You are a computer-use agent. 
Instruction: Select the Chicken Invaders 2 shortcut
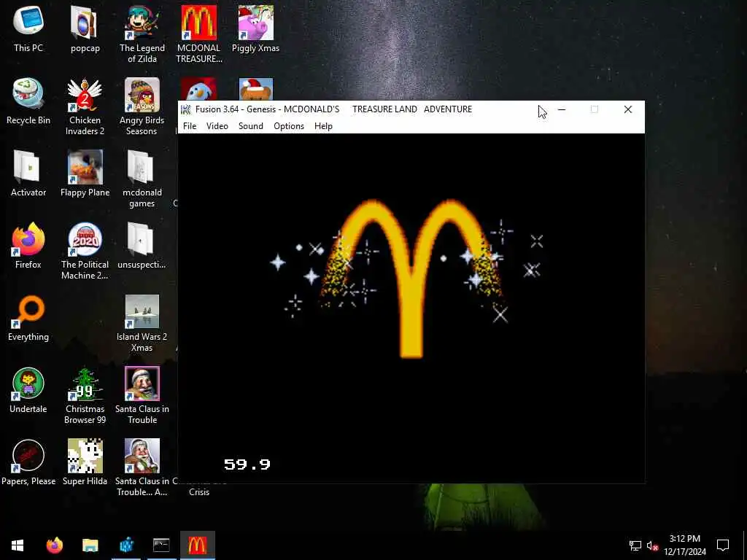coord(85,106)
